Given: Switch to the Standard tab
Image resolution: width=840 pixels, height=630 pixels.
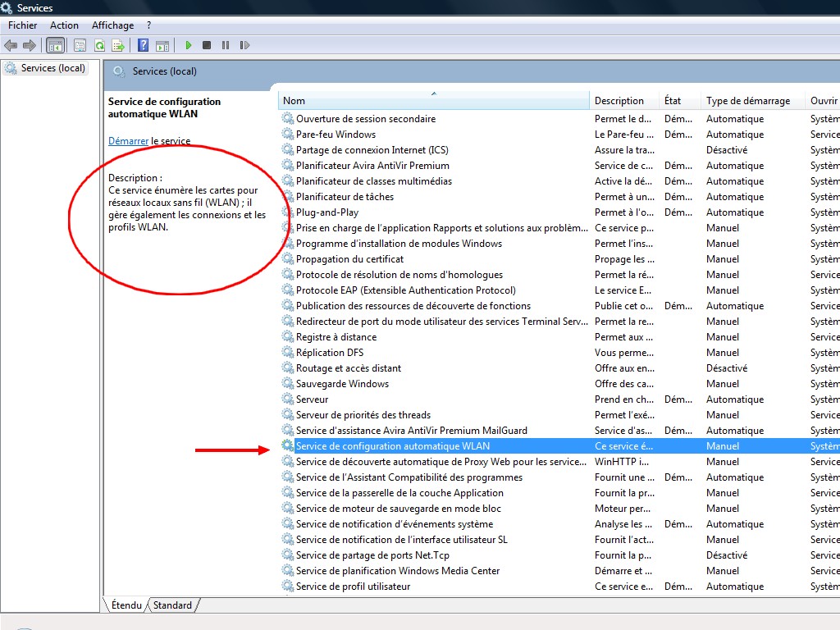Looking at the screenshot, I should click(173, 605).
